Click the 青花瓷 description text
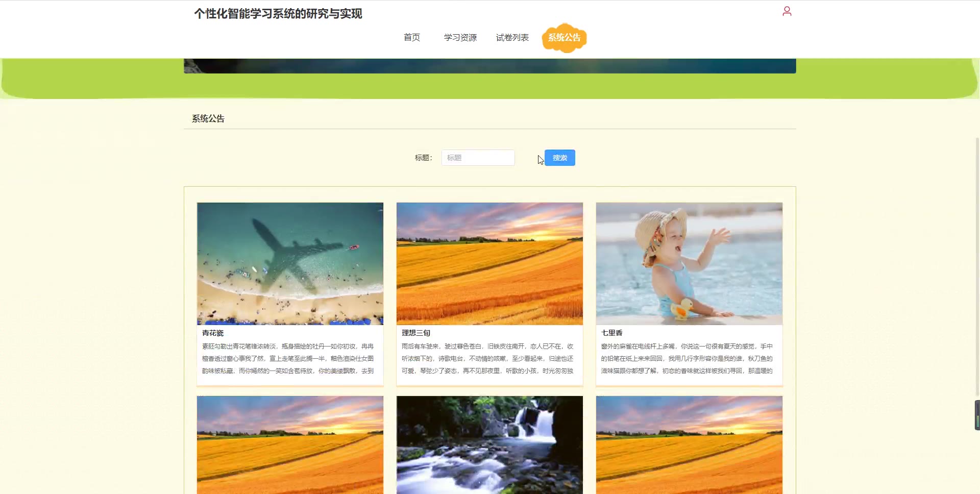This screenshot has height=494, width=980. tap(288, 359)
